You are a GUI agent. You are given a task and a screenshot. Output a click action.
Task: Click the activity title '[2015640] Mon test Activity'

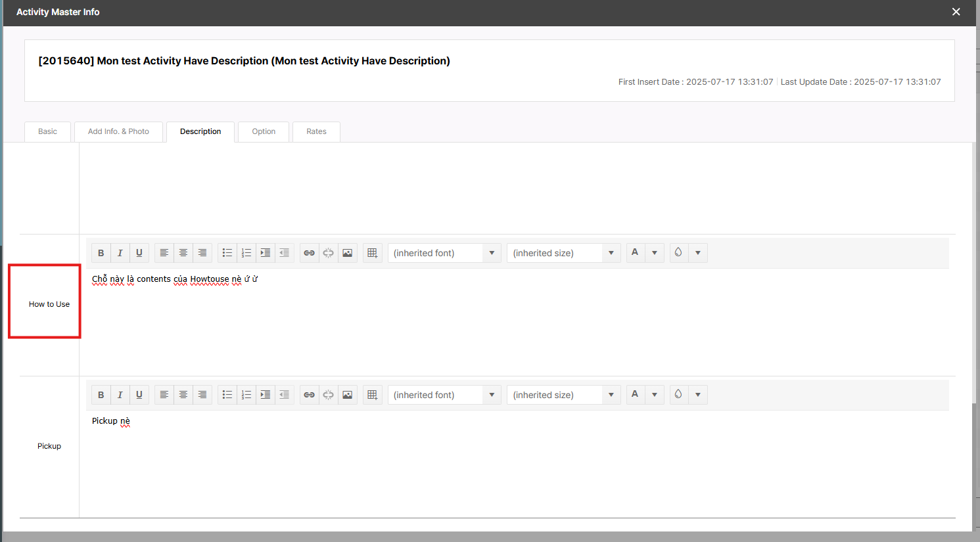point(245,61)
